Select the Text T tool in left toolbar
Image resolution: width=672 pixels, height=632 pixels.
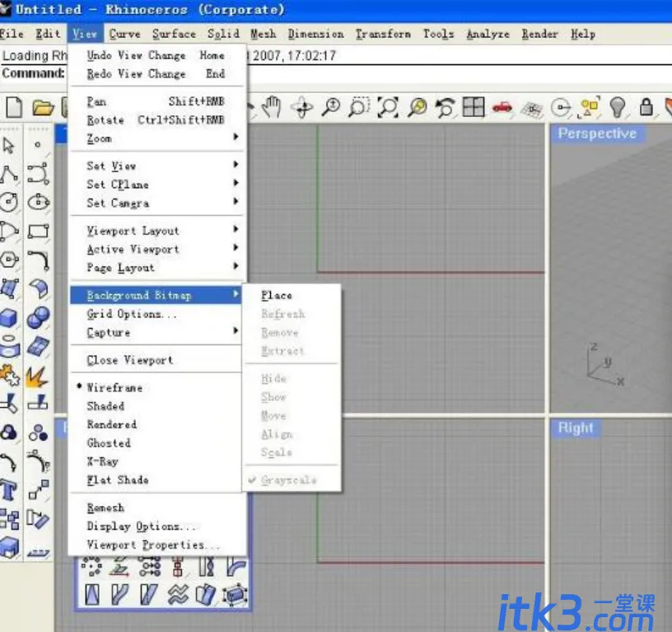[x=9, y=491]
